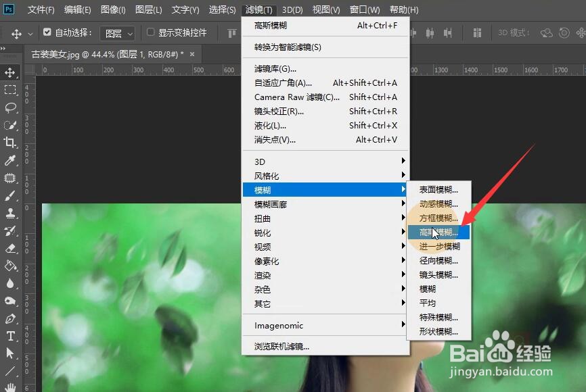Viewport: 586px width, 392px height.
Task: Expand the toolbox double-arrow toggle
Action: pos(3,48)
